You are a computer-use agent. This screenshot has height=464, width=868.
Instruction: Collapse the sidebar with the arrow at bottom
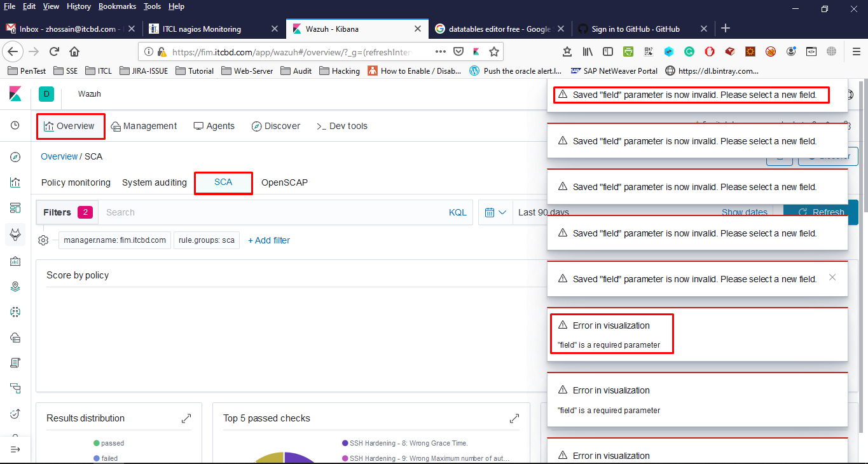[15, 449]
